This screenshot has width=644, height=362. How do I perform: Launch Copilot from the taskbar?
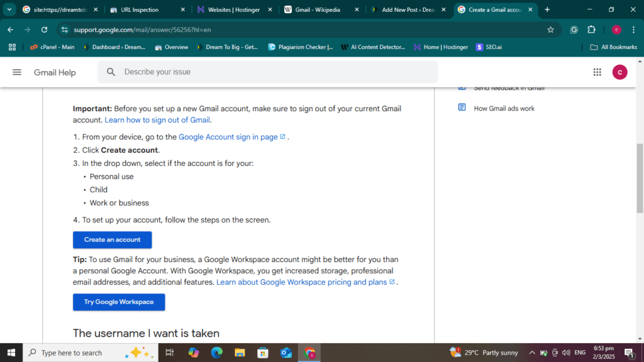click(194, 353)
